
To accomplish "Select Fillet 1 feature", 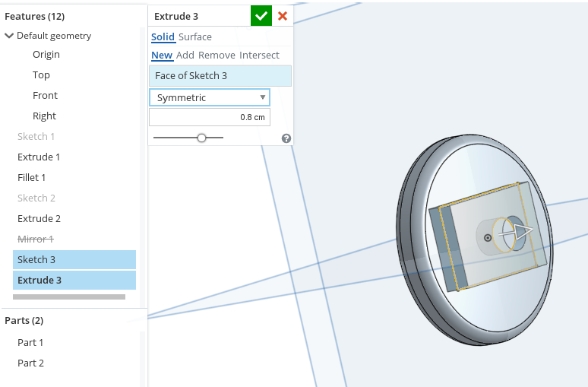I will 32,177.
